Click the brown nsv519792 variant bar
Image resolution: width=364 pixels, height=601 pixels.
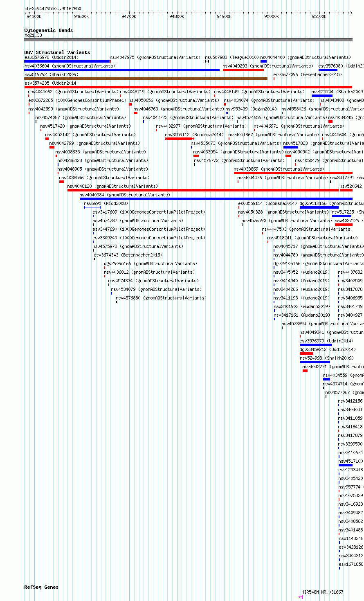point(146,79)
